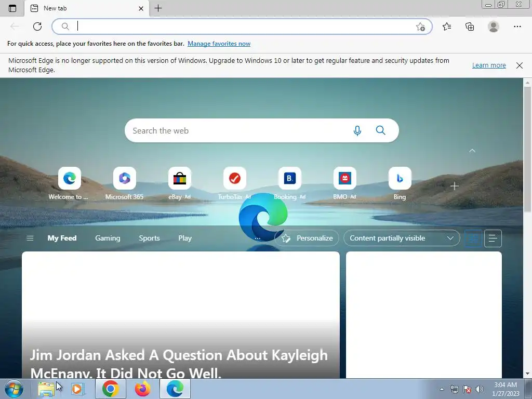Open the Bing quick link tile
532x399 pixels.
click(400, 183)
